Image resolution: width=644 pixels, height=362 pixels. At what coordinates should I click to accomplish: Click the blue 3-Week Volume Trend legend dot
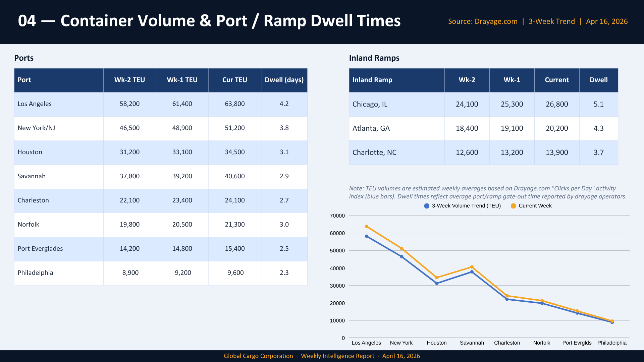click(x=427, y=206)
